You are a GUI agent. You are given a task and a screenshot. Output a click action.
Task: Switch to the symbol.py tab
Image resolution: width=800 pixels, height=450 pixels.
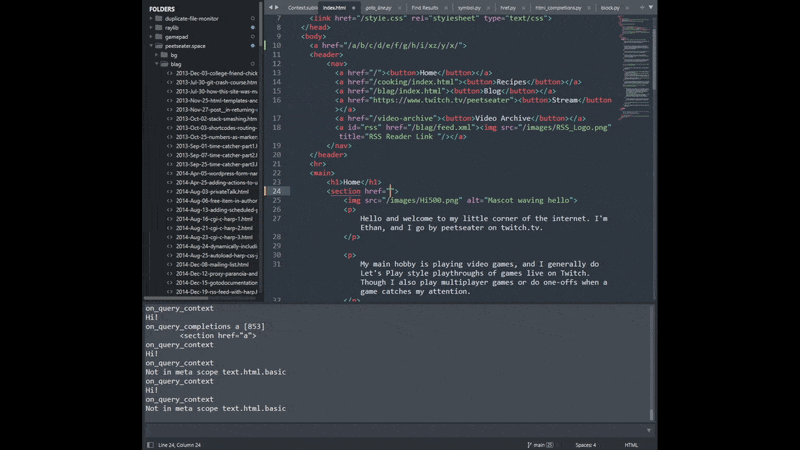[x=469, y=8]
